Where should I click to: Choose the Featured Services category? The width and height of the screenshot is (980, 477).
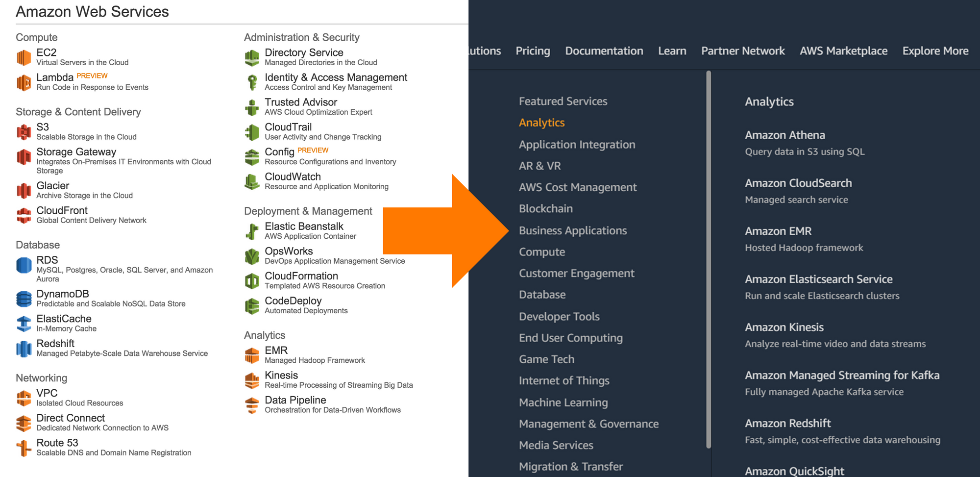tap(563, 101)
